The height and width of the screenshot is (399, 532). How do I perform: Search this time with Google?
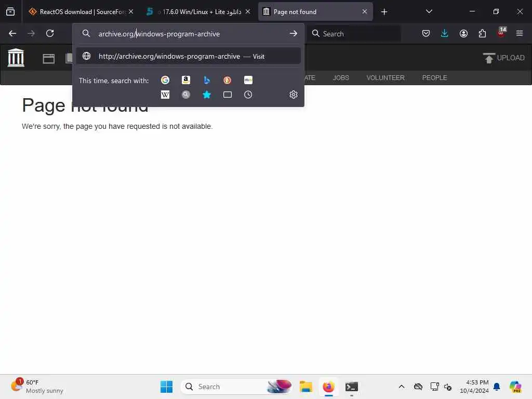(x=165, y=80)
